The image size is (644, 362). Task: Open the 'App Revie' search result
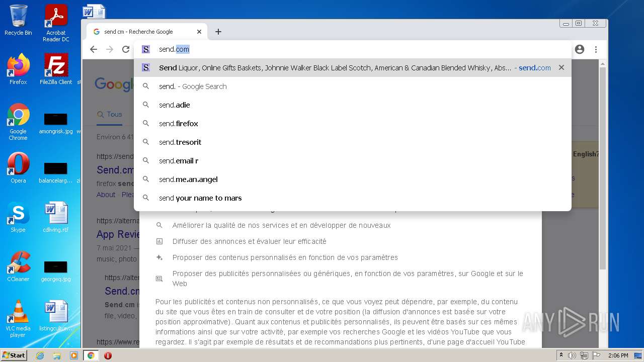point(118,234)
